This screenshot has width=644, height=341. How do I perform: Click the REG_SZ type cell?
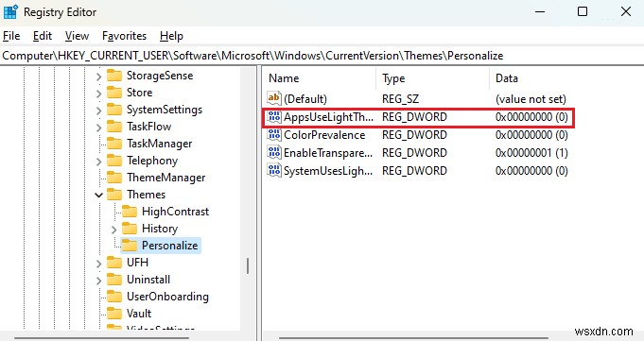point(400,99)
